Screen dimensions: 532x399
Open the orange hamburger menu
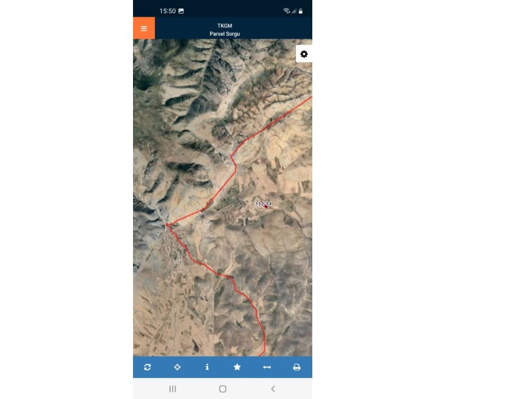(144, 28)
